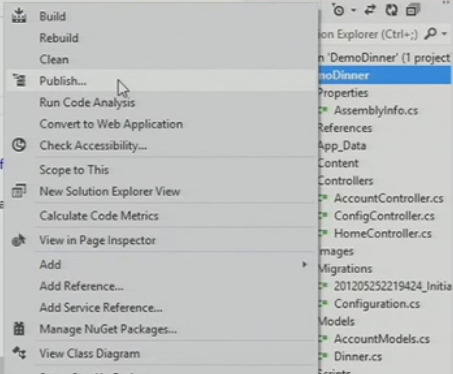Open the 201205252219424_Initial migration file

point(393,286)
